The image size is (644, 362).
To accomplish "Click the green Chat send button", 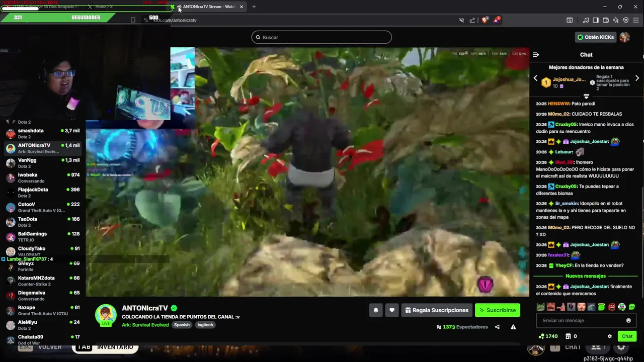I will (627, 336).
